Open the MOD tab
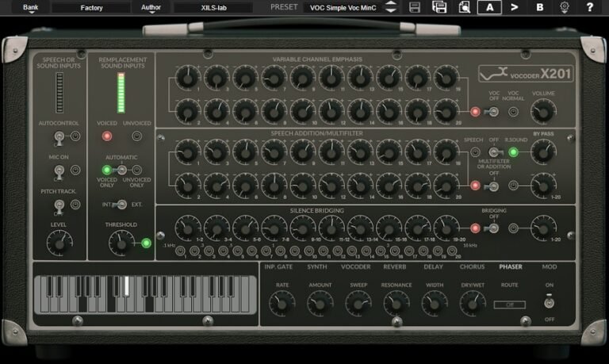 (550, 267)
